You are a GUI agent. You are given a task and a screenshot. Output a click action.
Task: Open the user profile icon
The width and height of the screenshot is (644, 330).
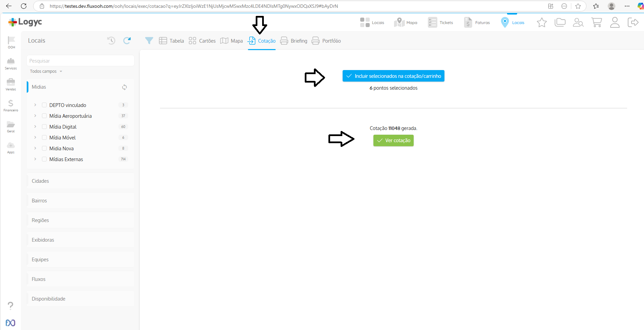615,22
